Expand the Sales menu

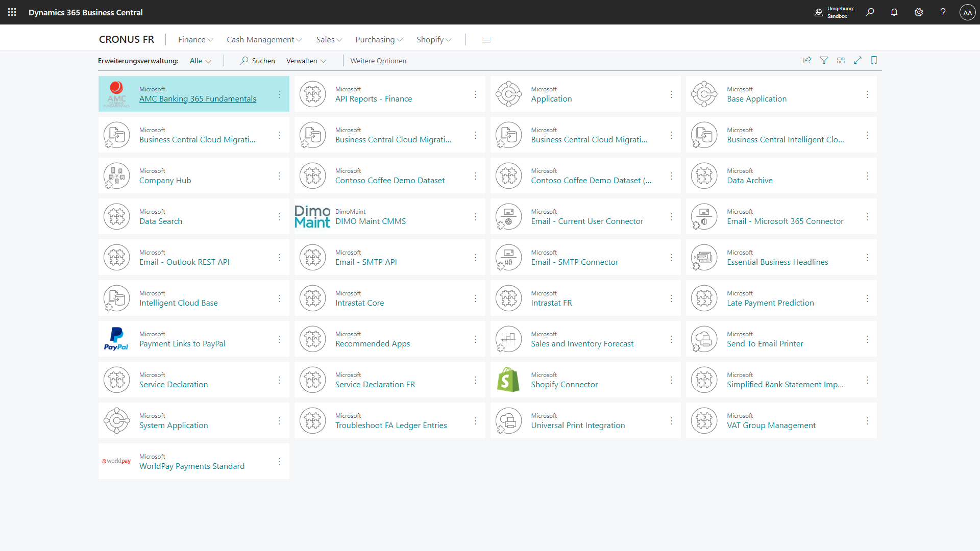[329, 40]
